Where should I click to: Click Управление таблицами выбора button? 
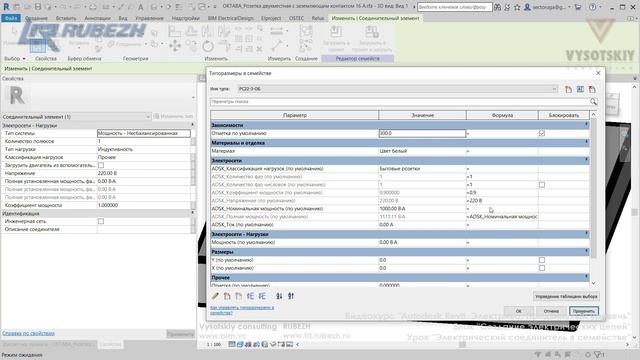(x=566, y=296)
